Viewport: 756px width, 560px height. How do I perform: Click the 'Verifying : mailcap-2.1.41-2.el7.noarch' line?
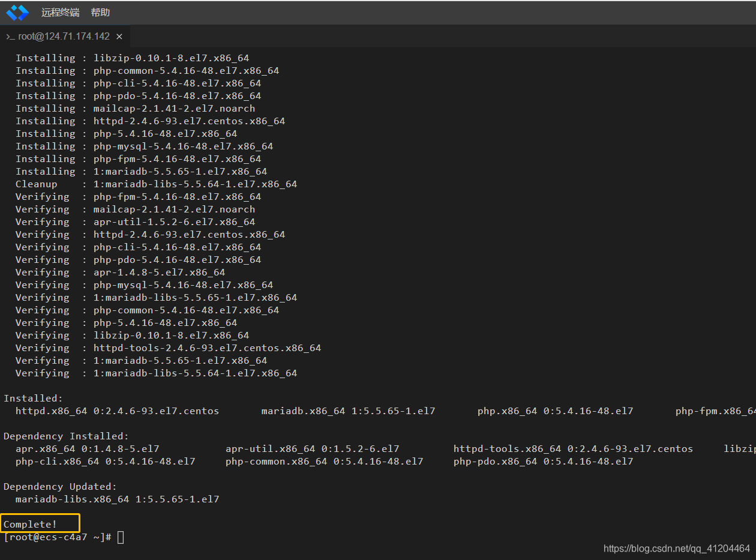click(x=135, y=209)
